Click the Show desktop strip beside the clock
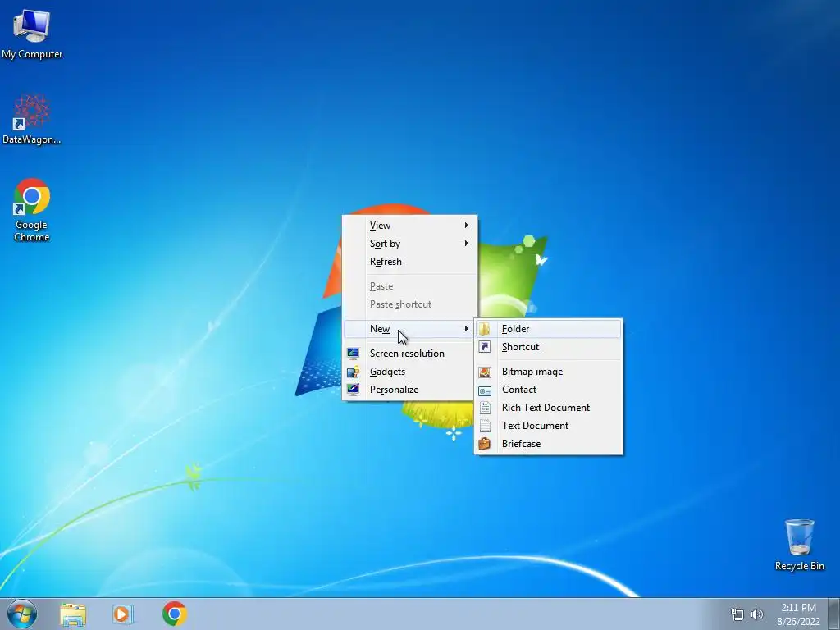The image size is (840, 630). pos(834,614)
